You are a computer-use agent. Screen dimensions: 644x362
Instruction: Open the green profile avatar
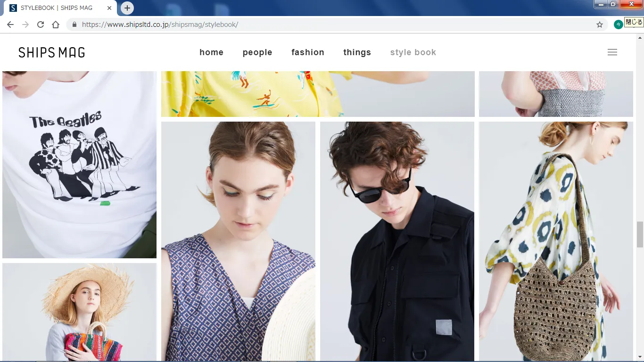point(619,25)
